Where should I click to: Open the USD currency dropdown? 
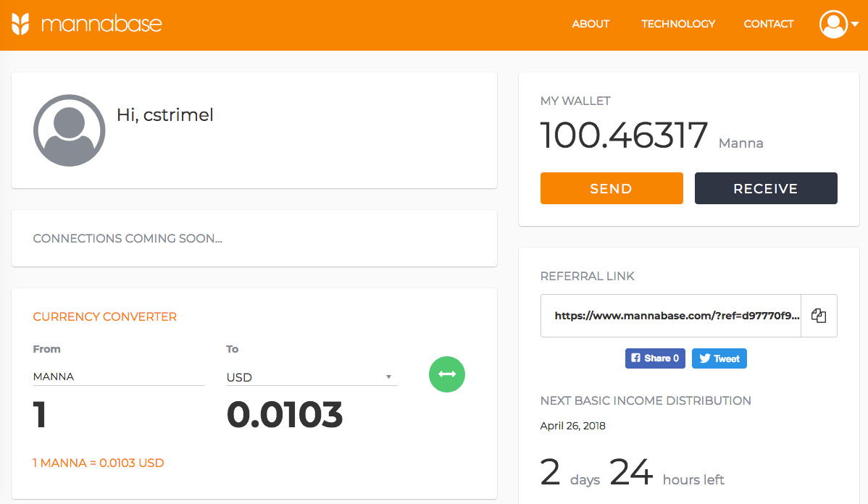(x=312, y=377)
